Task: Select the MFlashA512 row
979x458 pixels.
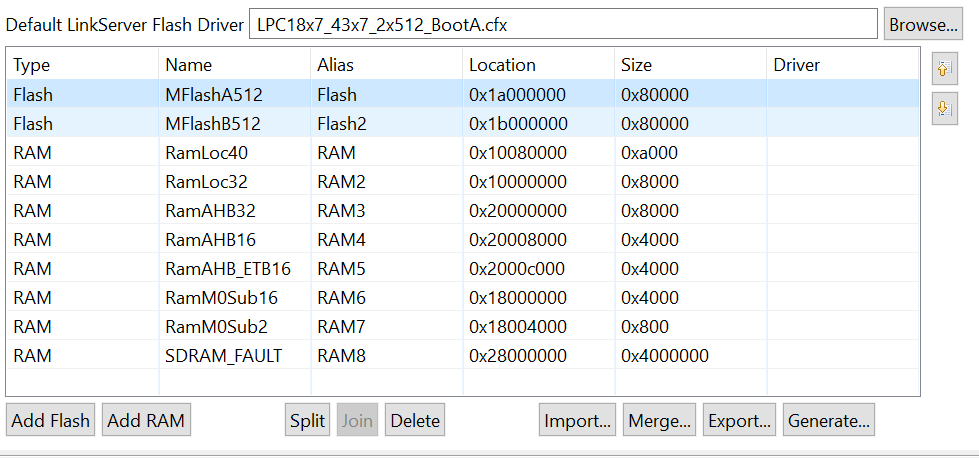Action: point(213,95)
